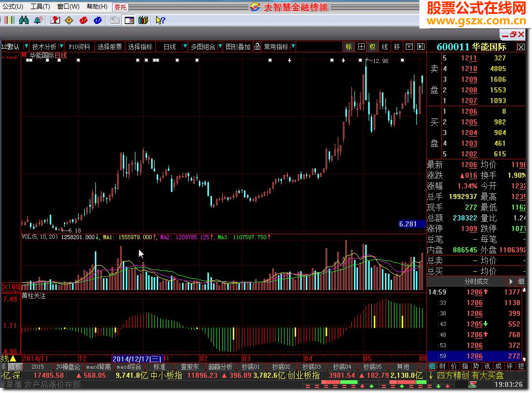
Task: Expand the 分时成交 right arrow
Action: pyautogui.click(x=511, y=281)
